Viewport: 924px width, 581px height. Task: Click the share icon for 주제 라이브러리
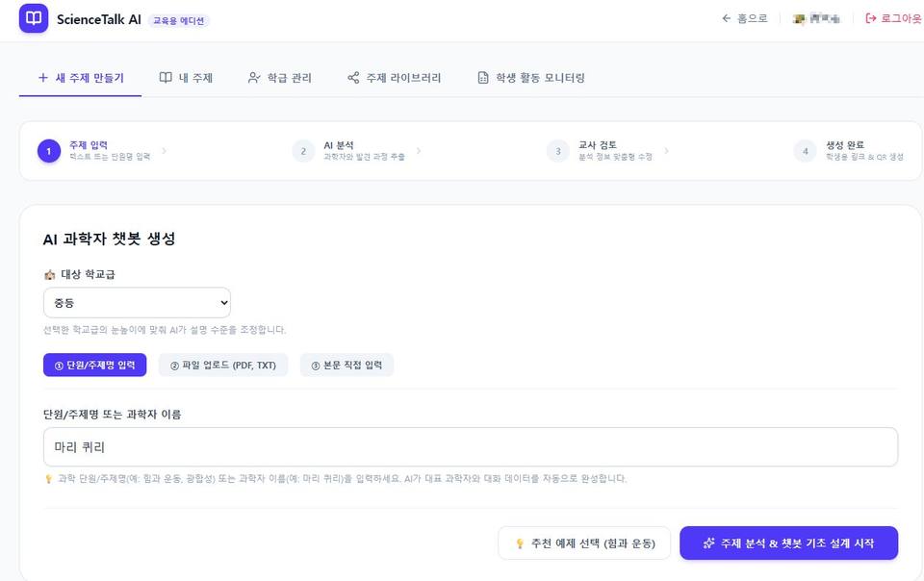[353, 78]
